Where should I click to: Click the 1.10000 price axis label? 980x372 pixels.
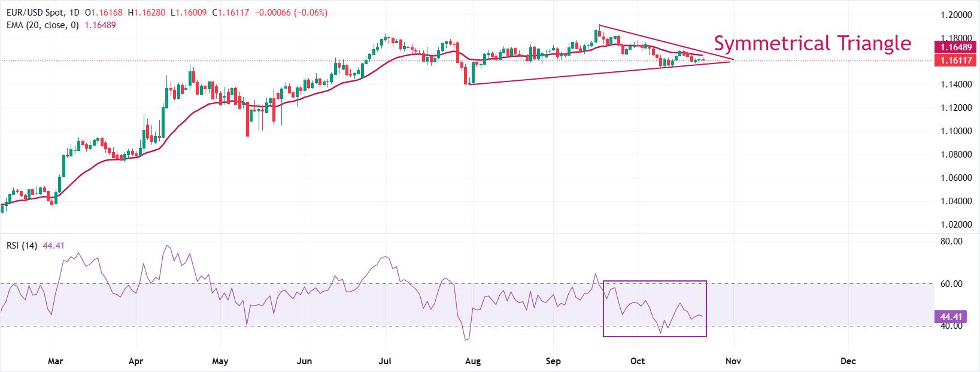click(955, 131)
